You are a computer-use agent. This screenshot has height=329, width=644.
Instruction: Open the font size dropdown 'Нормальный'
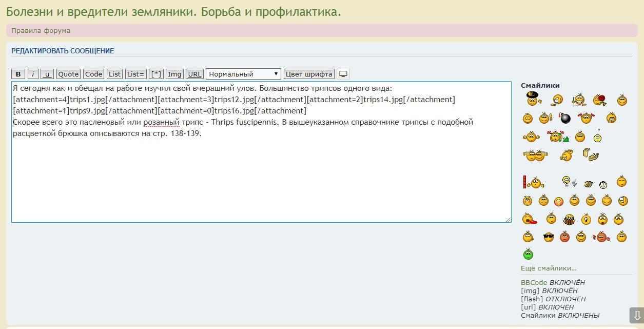click(243, 74)
